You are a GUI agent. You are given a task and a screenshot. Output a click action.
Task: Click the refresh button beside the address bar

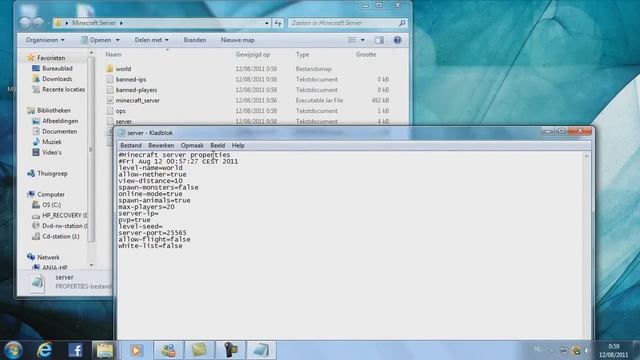tap(278, 23)
